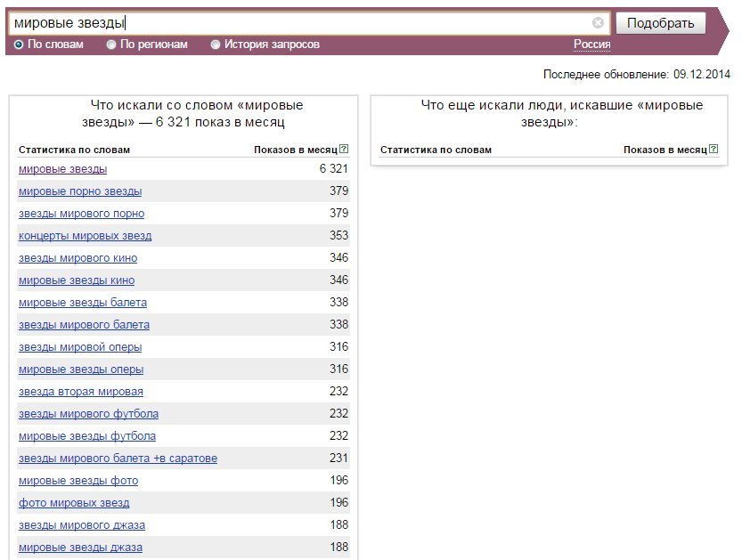Open the звезды мирового балета link

tap(85, 324)
